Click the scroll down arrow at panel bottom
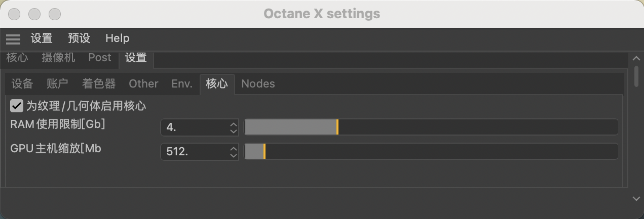Screen dimensions: 644x219 coord(636,199)
